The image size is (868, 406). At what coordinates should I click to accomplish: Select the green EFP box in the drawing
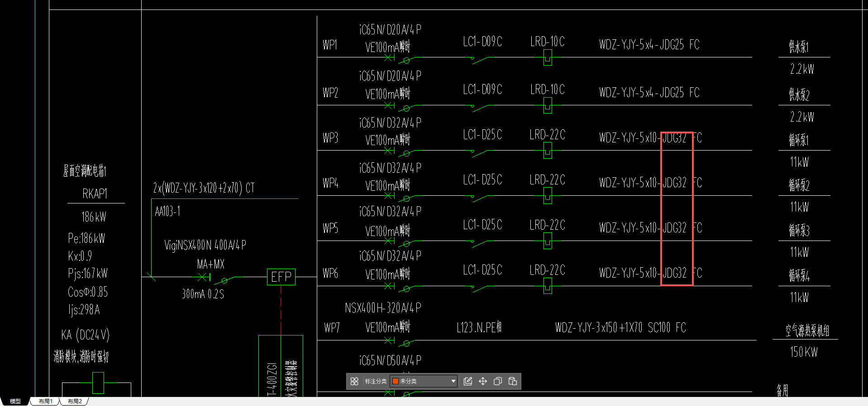click(281, 277)
